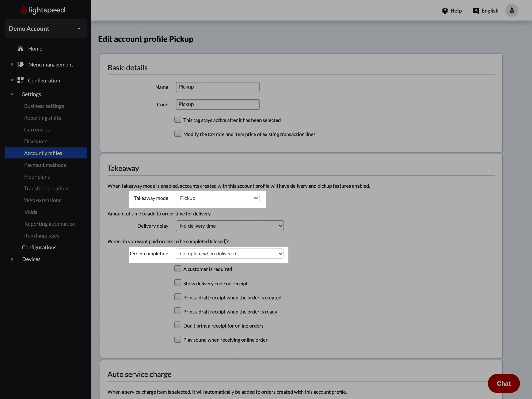Enable 'Play sound when receiving online order'

[178, 339]
